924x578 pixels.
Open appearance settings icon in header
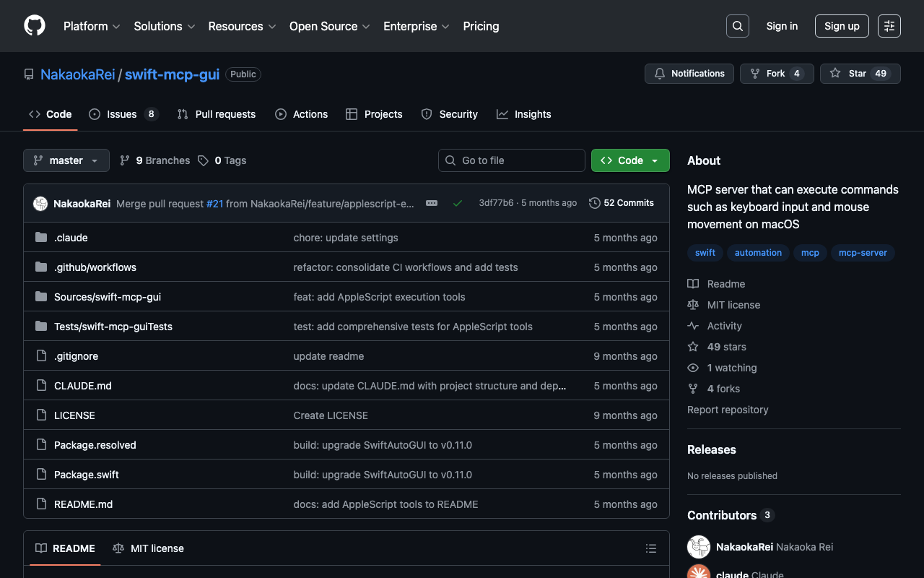(x=889, y=26)
